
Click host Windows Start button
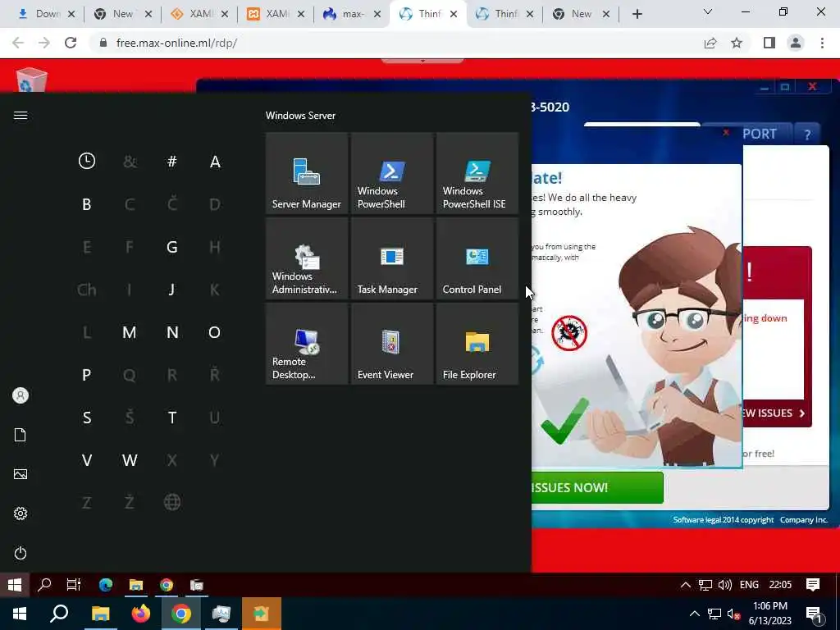point(20,614)
